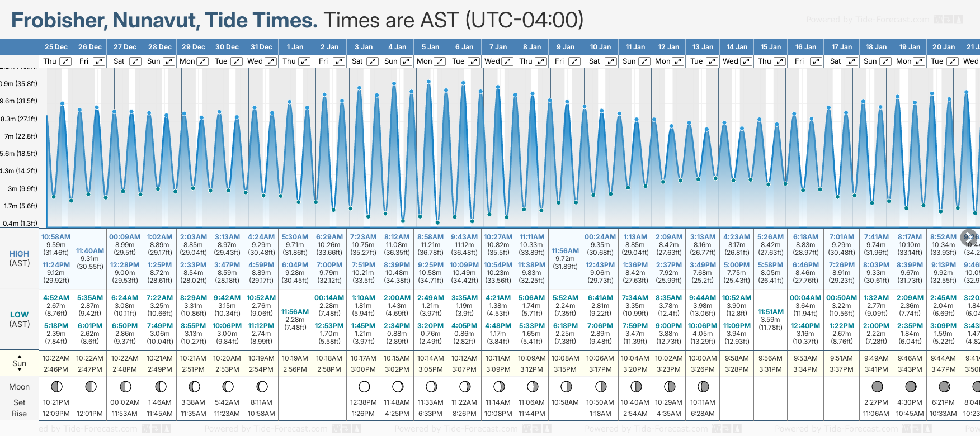Expand the Thu 25 Dec day view
The height and width of the screenshot is (436, 980).
click(65, 61)
